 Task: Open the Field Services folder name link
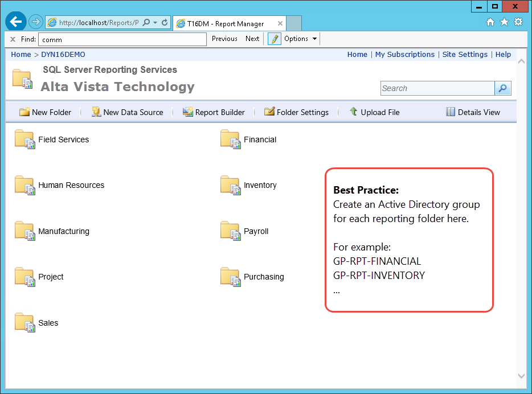[x=63, y=139]
